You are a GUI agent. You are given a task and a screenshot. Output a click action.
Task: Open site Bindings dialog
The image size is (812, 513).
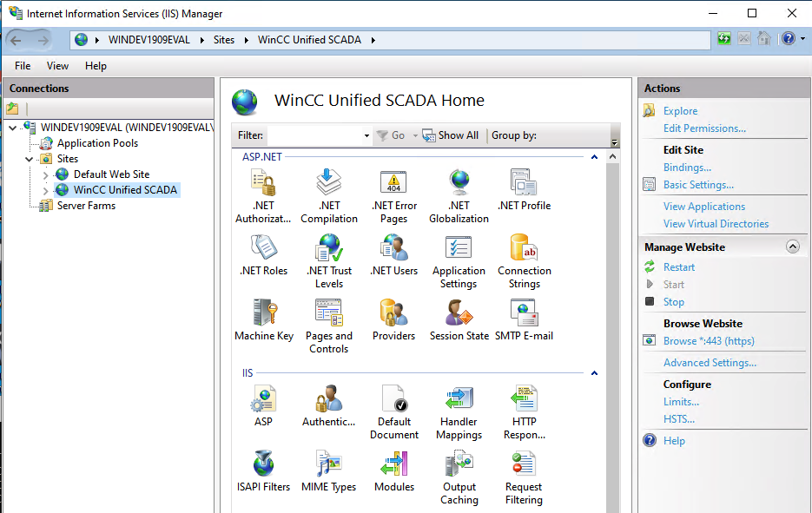coord(687,168)
